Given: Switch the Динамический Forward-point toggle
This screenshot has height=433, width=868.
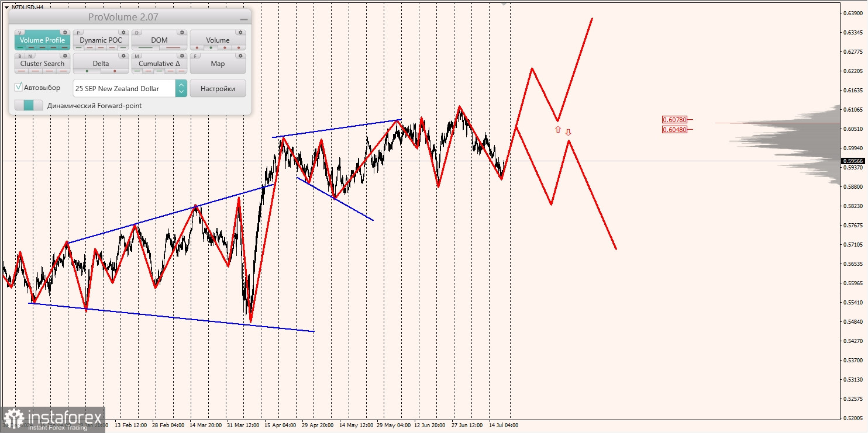Looking at the screenshot, I should (x=29, y=105).
